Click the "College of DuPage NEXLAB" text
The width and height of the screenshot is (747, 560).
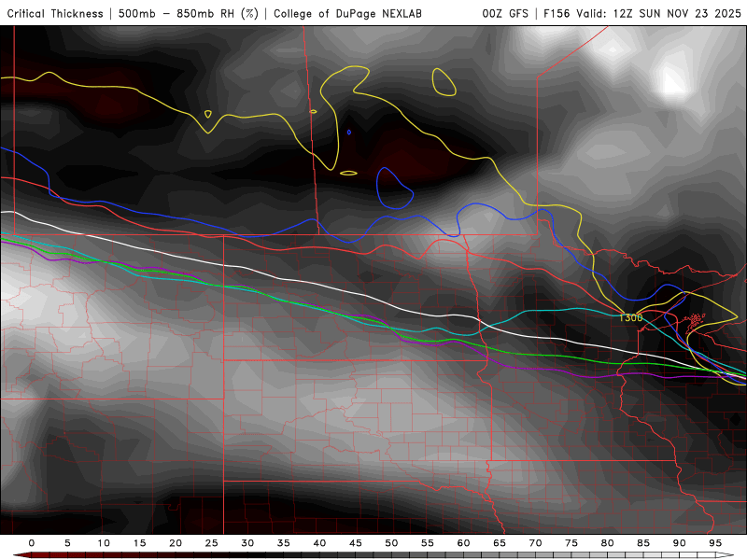(347, 13)
